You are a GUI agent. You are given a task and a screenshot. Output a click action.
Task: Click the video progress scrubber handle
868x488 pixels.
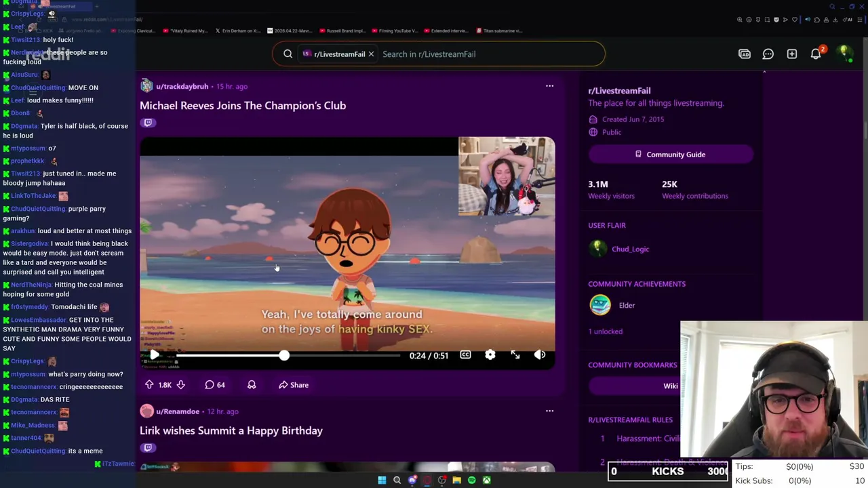[x=284, y=355]
